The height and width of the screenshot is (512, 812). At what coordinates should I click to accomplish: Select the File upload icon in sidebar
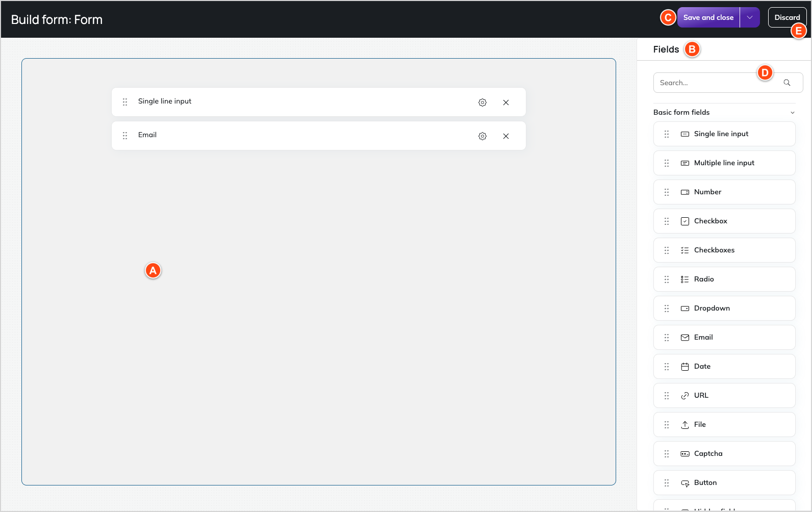point(685,425)
